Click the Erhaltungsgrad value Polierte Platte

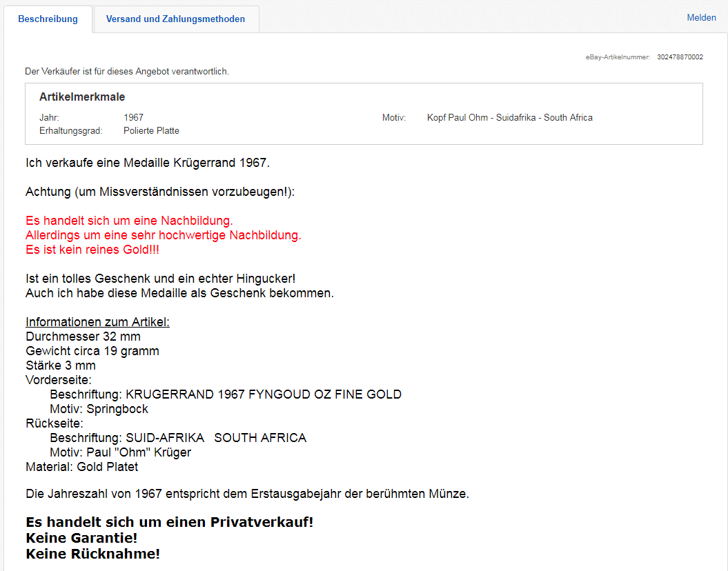pyautogui.click(x=151, y=130)
